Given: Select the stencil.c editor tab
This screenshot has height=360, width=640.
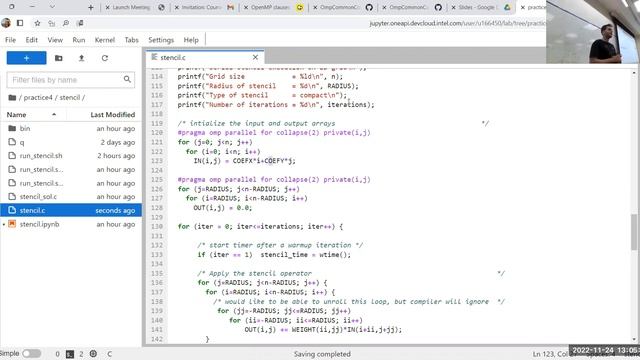Looking at the screenshot, I should [205, 57].
